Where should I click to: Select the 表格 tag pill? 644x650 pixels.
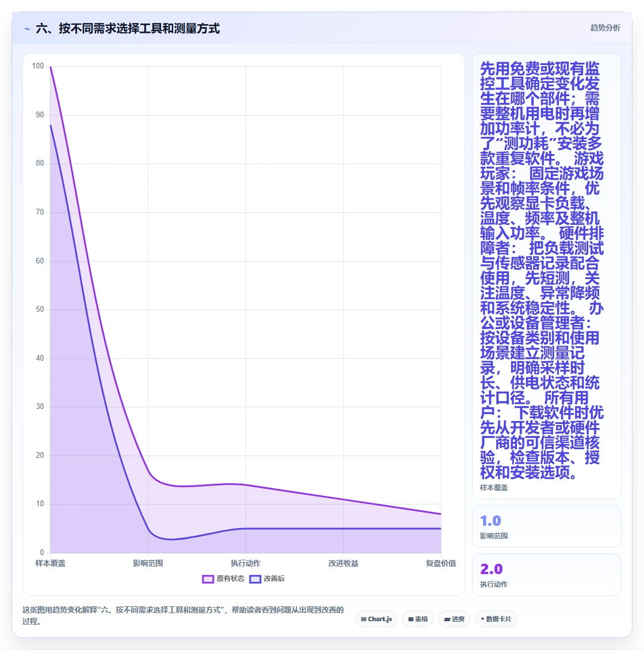(417, 619)
